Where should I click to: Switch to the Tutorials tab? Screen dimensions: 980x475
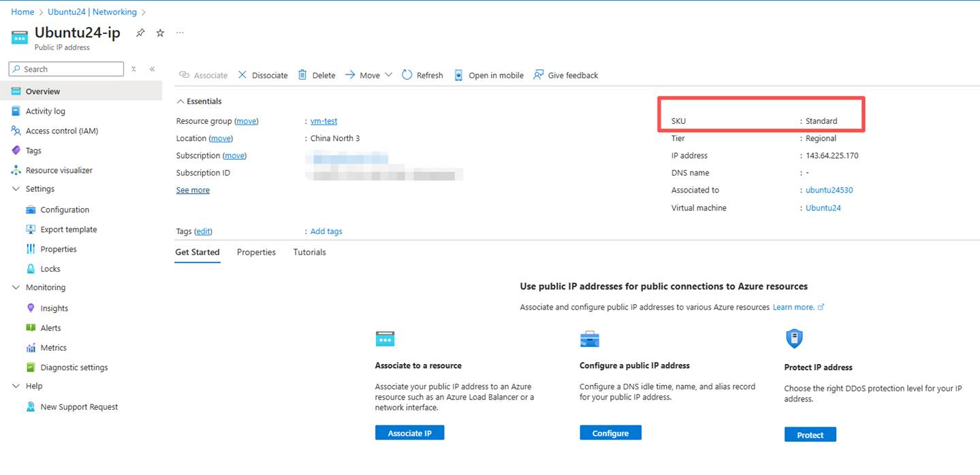pyautogui.click(x=309, y=252)
